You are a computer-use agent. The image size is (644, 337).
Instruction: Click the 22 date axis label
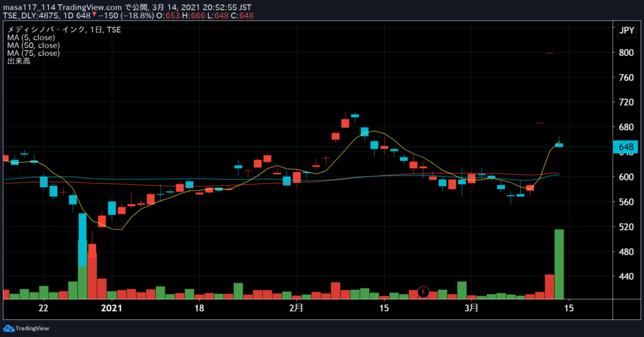[x=43, y=308]
